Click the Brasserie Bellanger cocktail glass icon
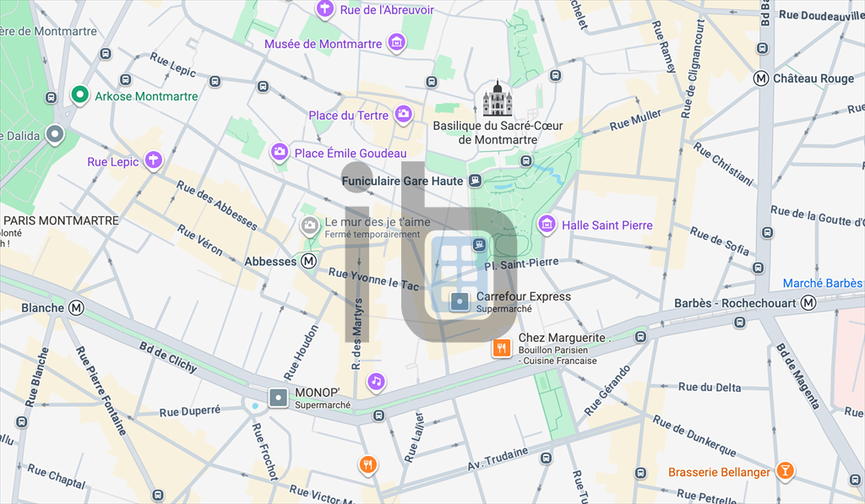 coord(785,472)
